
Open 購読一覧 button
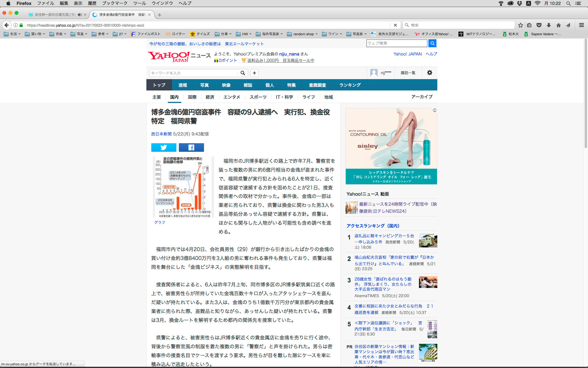click(x=408, y=73)
